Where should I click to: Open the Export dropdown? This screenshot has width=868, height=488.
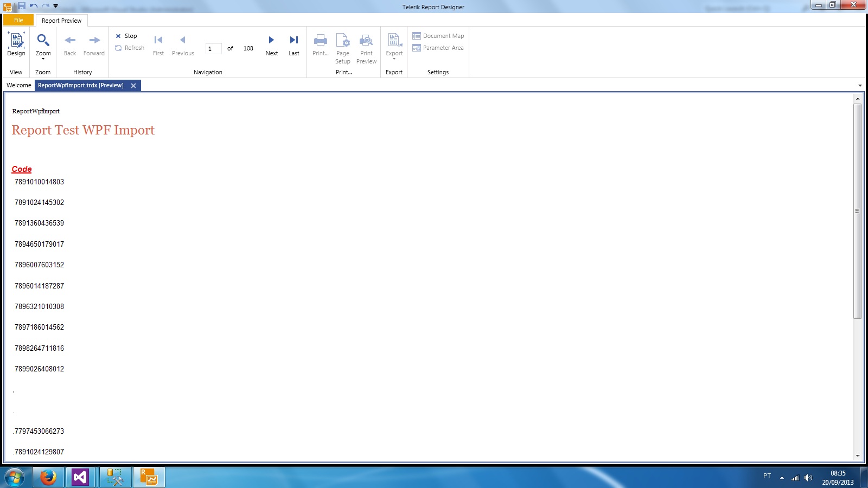coord(394,46)
